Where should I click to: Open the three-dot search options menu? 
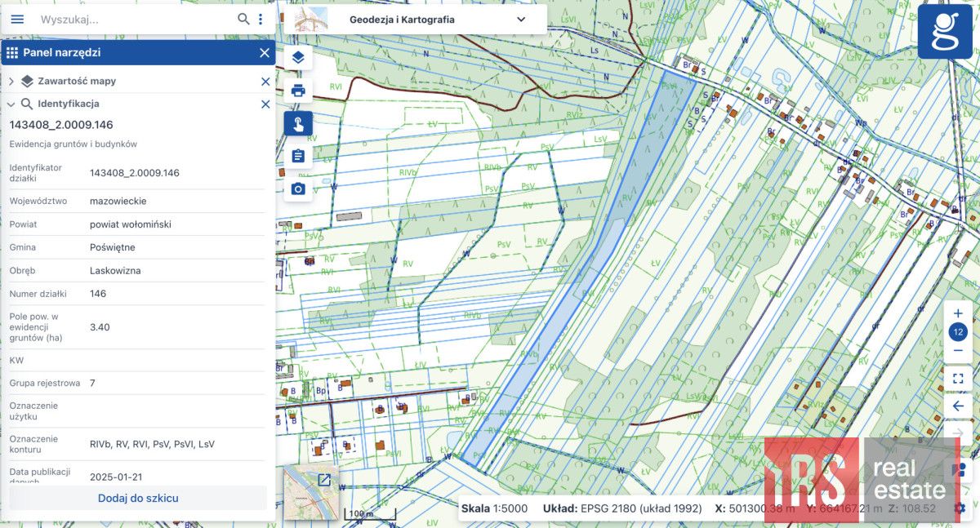[x=261, y=19]
